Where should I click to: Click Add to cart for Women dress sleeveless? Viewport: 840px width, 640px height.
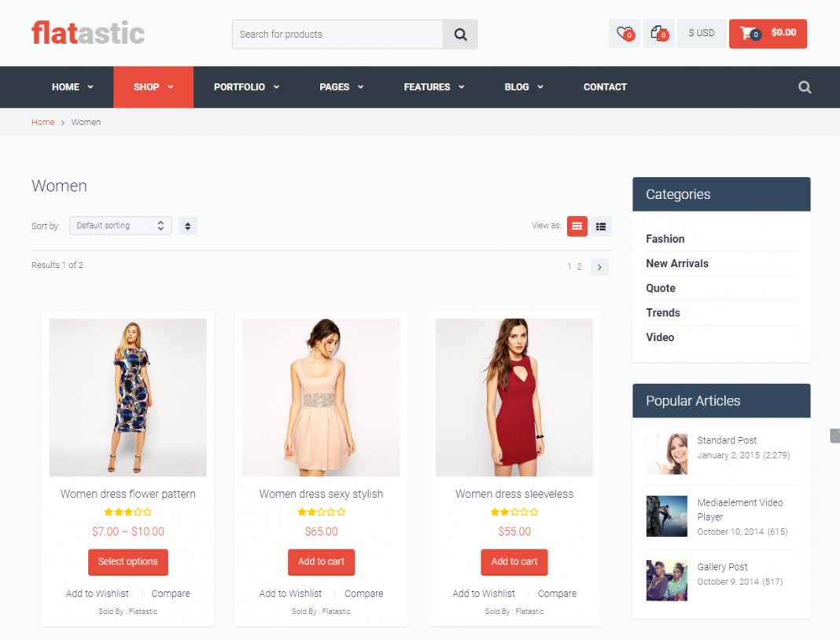click(514, 562)
